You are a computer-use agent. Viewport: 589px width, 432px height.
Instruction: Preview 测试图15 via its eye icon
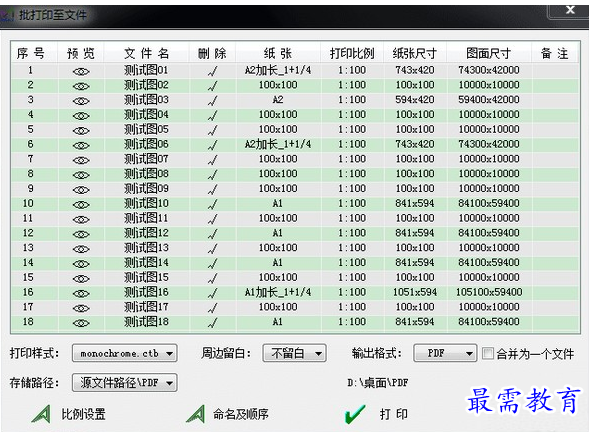point(81,279)
